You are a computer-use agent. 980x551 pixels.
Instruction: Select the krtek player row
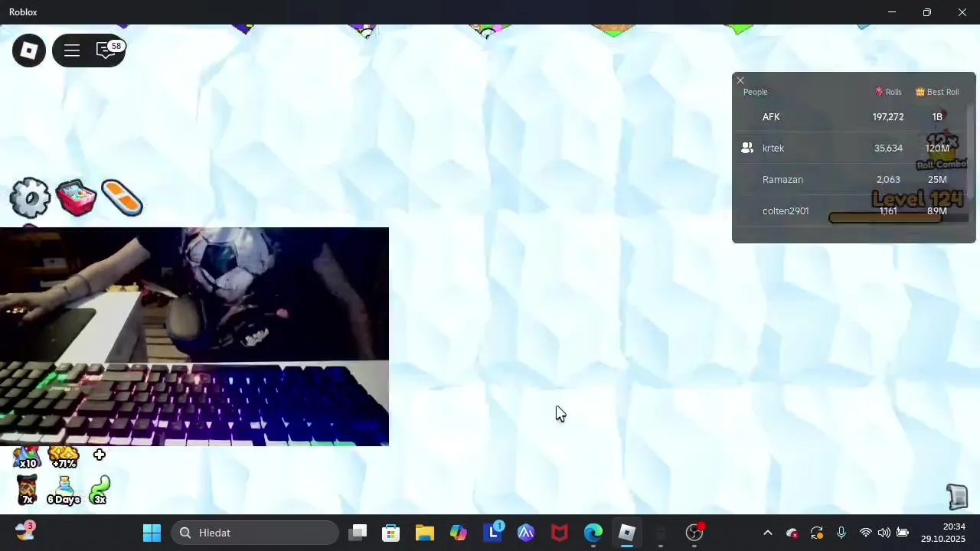850,148
